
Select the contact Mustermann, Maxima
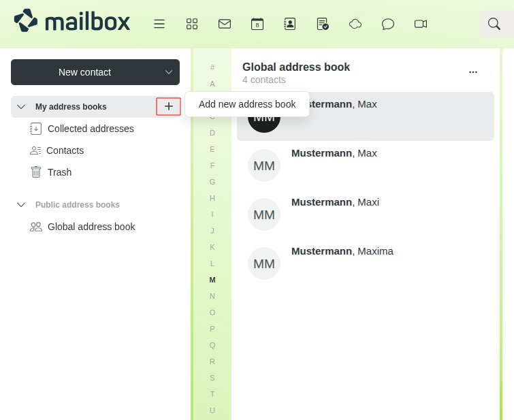pyautogui.click(x=342, y=251)
